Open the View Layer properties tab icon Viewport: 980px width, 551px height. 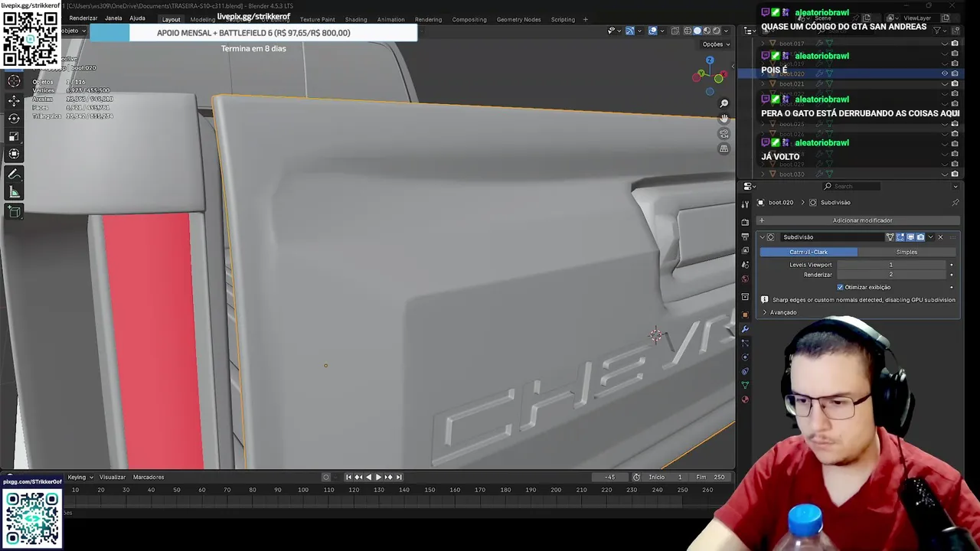745,250
